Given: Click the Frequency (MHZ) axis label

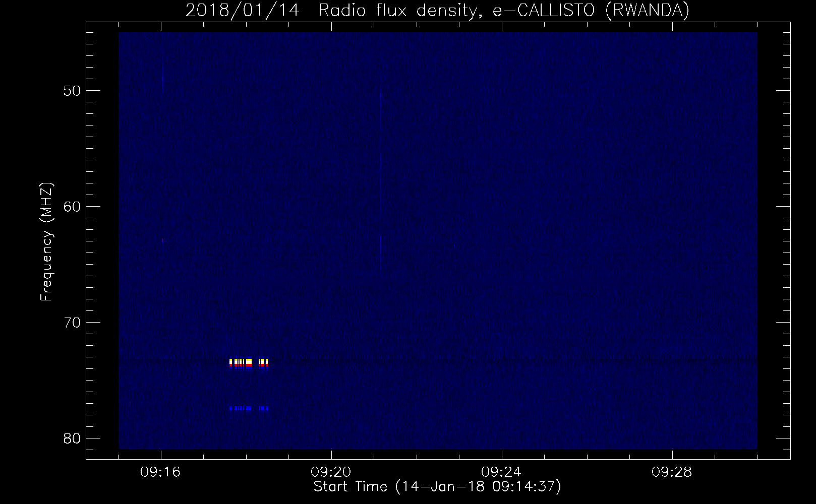Looking at the screenshot, I should tap(46, 242).
